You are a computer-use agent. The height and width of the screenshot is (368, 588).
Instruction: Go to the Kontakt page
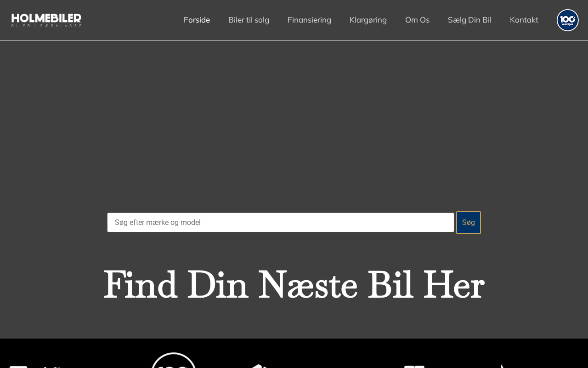524,20
